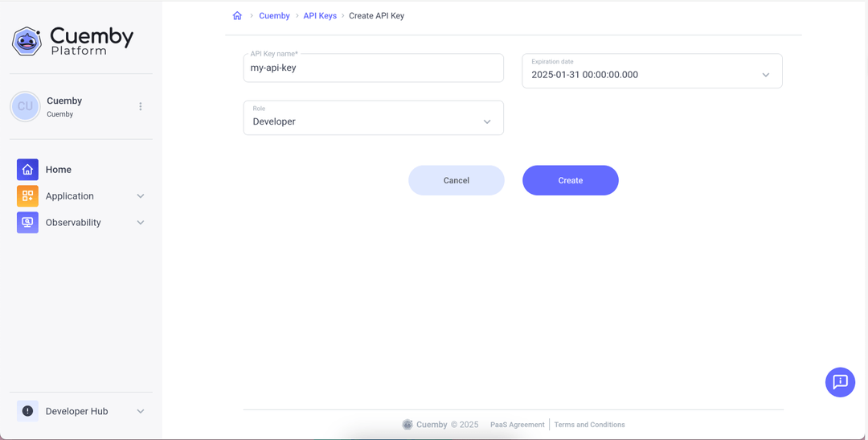Click the CU account avatar
Viewport: 868px width, 440px height.
point(25,106)
